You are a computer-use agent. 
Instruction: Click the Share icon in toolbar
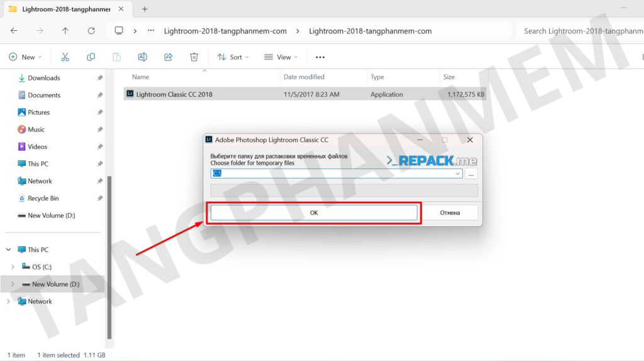tap(169, 57)
